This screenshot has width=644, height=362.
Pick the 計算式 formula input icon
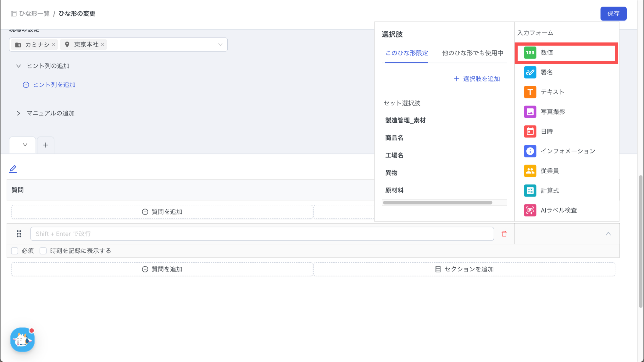coord(530,191)
